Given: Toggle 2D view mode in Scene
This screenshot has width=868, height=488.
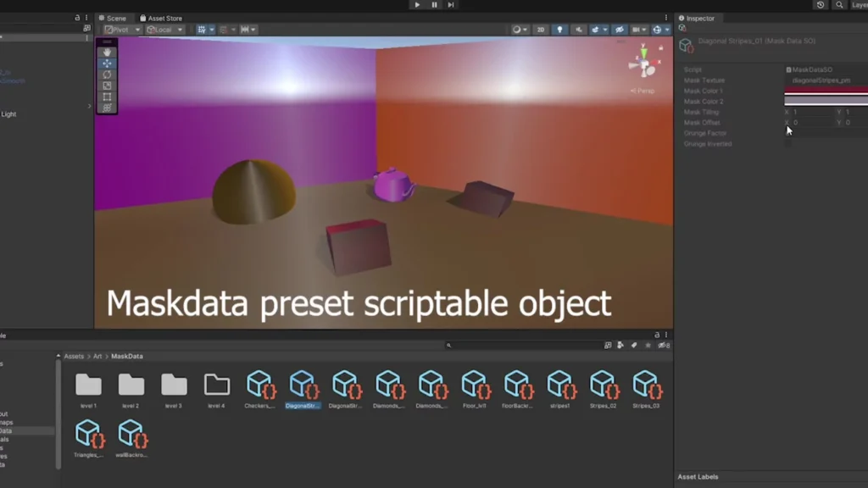Looking at the screenshot, I should (540, 30).
